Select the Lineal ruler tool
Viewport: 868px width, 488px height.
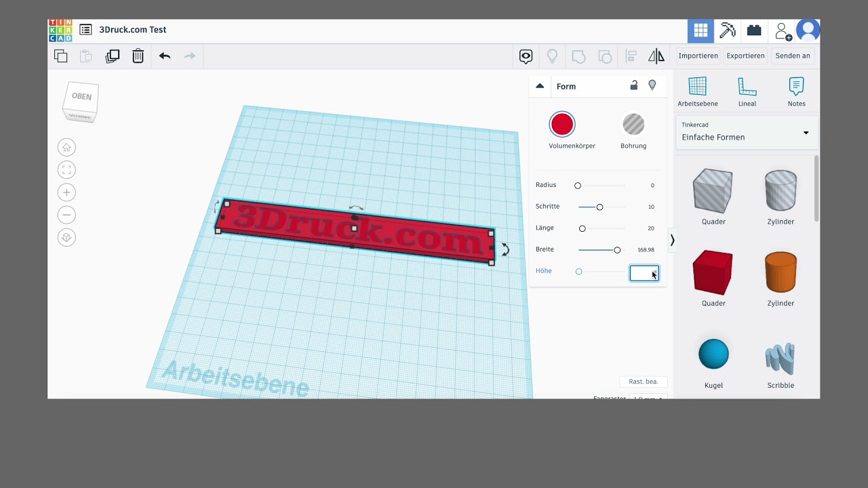[747, 91]
